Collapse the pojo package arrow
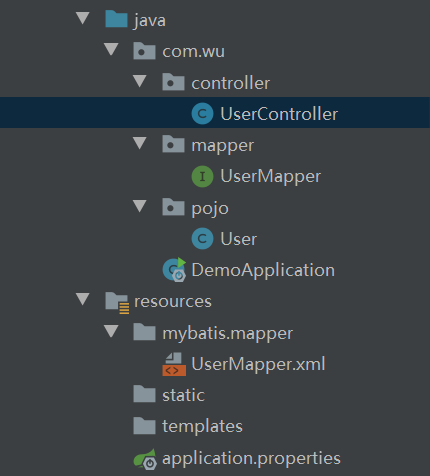Screen dimensions: 430x476 [x=140, y=206]
